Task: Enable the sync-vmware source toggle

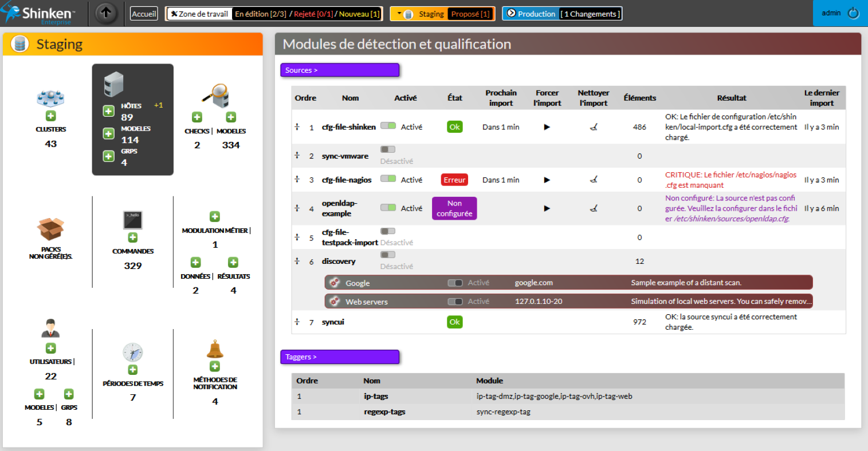Action: coord(388,149)
